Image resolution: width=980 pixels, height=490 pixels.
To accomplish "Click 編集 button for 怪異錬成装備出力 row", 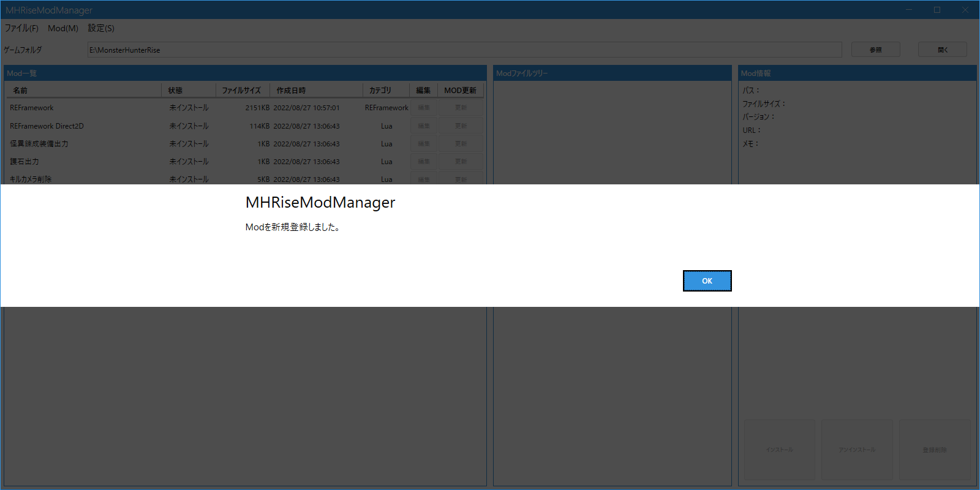I will [x=424, y=143].
